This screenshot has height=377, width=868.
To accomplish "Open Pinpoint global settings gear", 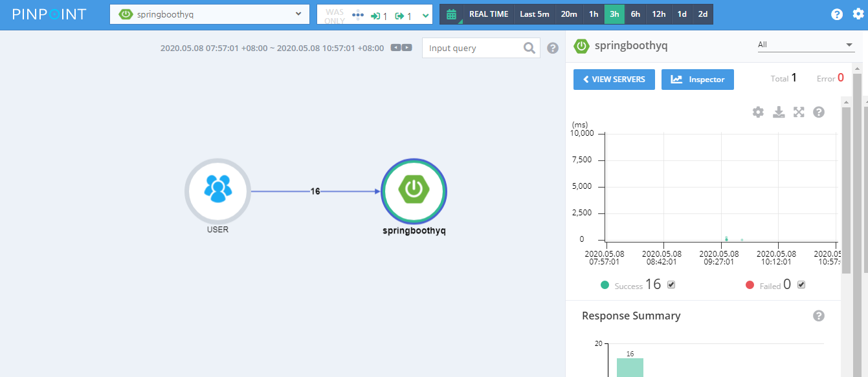I will [858, 14].
